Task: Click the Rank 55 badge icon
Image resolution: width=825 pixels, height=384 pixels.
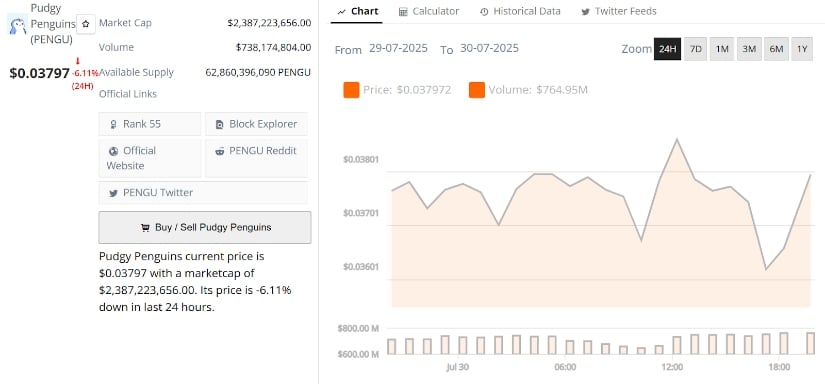Action: pyautogui.click(x=113, y=125)
